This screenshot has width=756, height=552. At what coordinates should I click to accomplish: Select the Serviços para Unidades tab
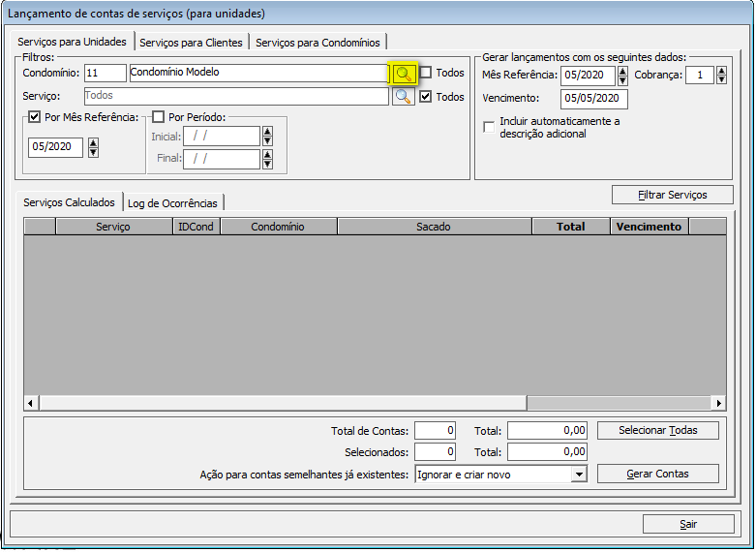(x=73, y=42)
